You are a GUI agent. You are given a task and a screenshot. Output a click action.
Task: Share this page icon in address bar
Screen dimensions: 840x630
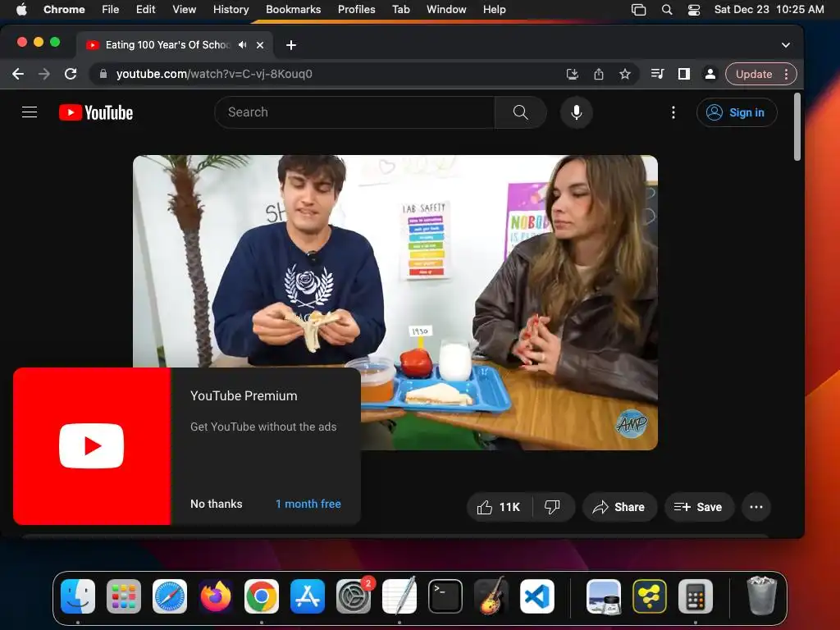[x=598, y=74]
